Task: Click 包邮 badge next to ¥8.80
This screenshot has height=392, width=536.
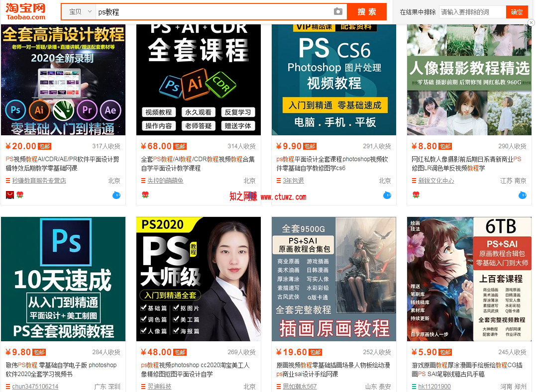Action: click(445, 146)
